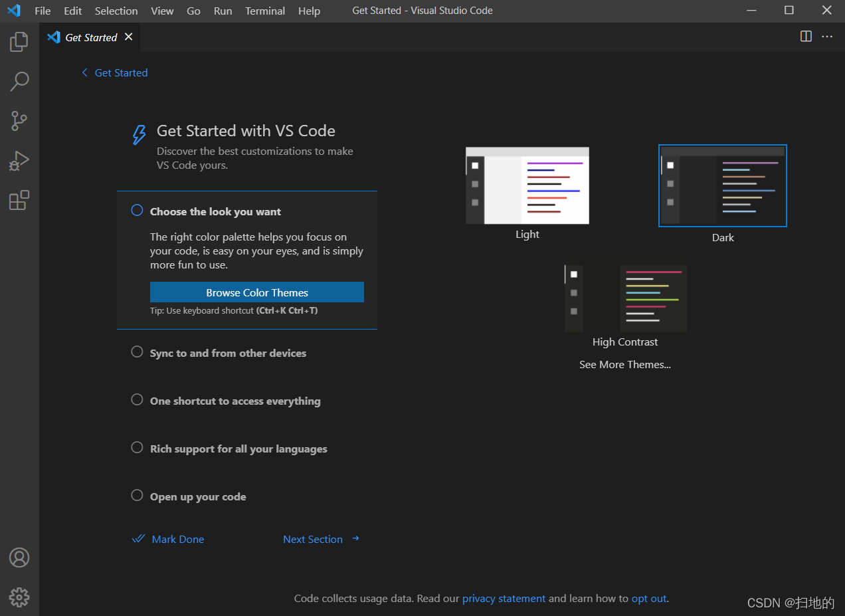This screenshot has width=845, height=616.
Task: Open the Extensions view
Action: click(19, 200)
